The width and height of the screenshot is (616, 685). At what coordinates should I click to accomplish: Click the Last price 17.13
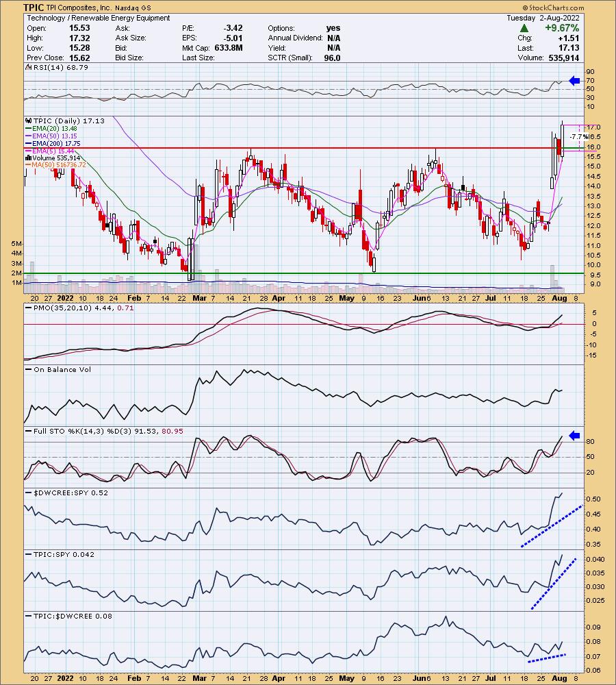[569, 48]
